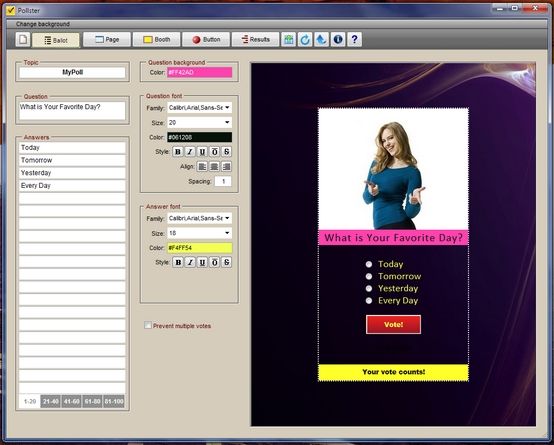Show answers 41-60 page
The width and height of the screenshot is (554, 445).
tap(71, 401)
